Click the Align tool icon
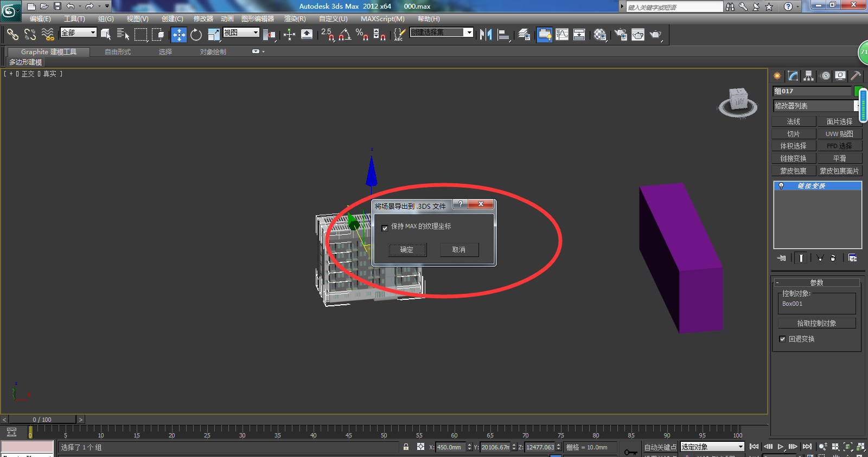The width and height of the screenshot is (868, 457). pyautogui.click(x=504, y=35)
